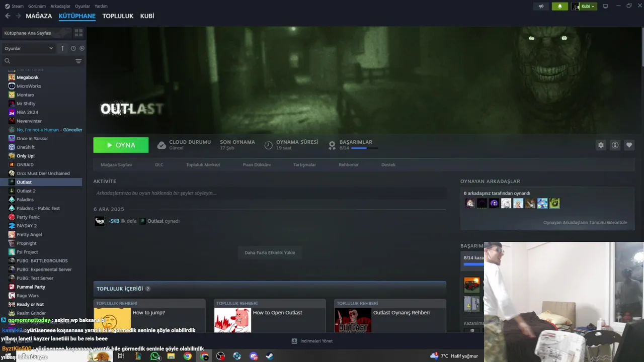Toggle the recent activity clock filter

(x=73, y=48)
